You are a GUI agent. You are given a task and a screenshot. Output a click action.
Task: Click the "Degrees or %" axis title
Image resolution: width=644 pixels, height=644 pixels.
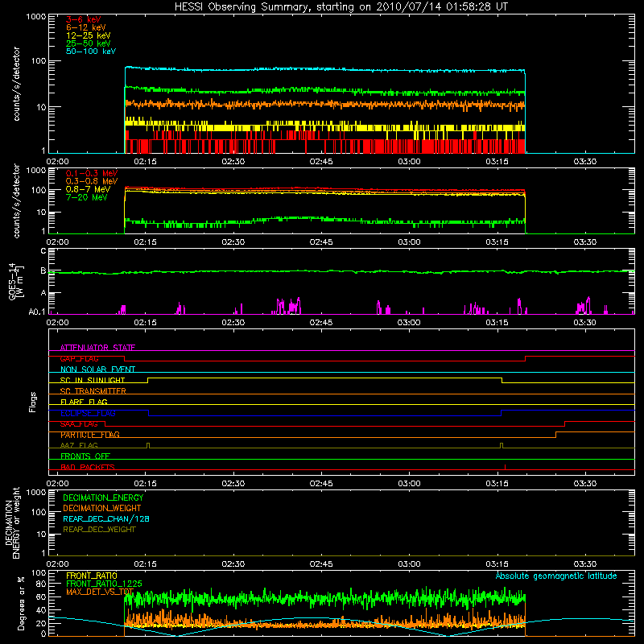pos(21,603)
